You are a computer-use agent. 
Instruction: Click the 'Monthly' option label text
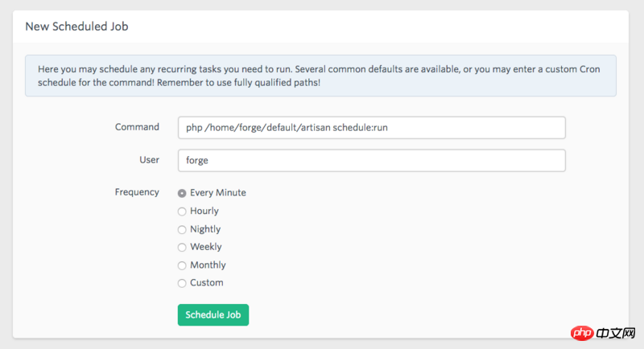208,265
